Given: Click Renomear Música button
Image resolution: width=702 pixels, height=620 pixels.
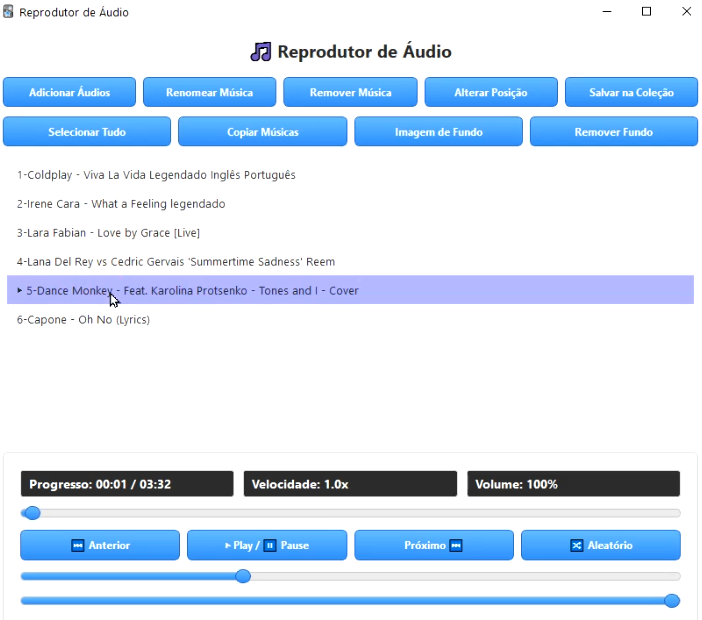Looking at the screenshot, I should [x=211, y=92].
